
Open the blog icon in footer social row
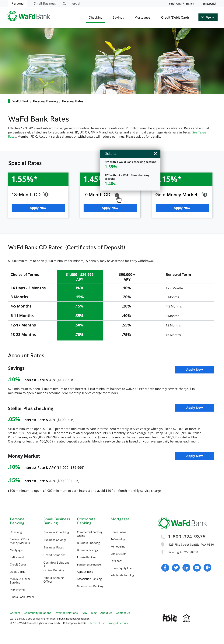pyautogui.click(x=208, y=567)
